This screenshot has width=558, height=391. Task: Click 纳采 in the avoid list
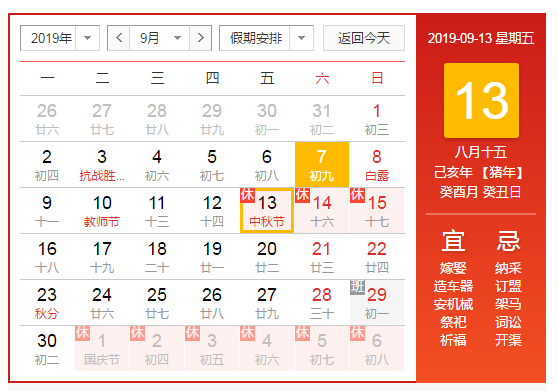point(508,268)
